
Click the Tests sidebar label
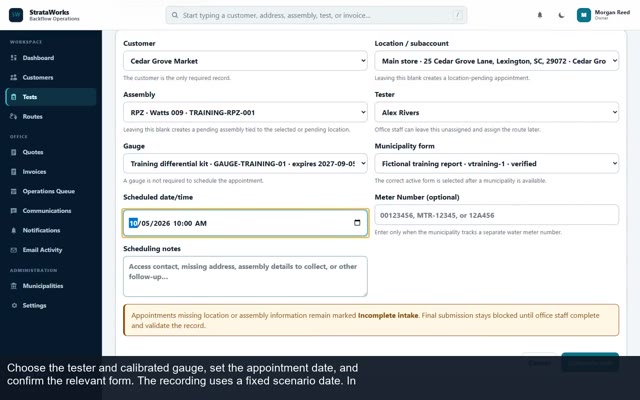[30, 97]
